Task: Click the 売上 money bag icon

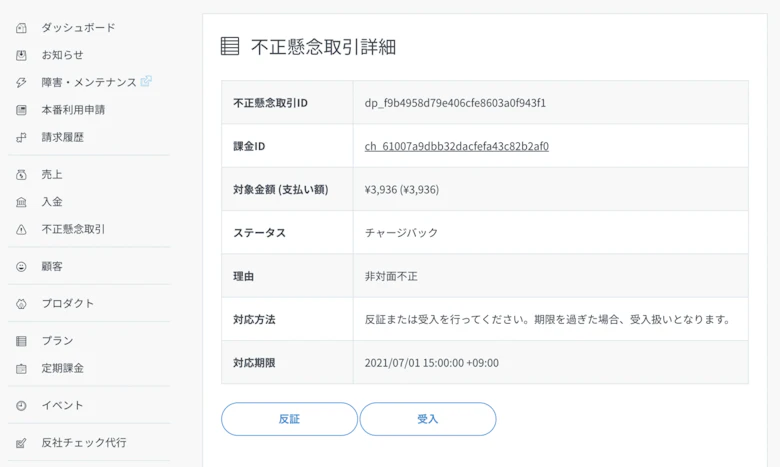Action: 21,175
